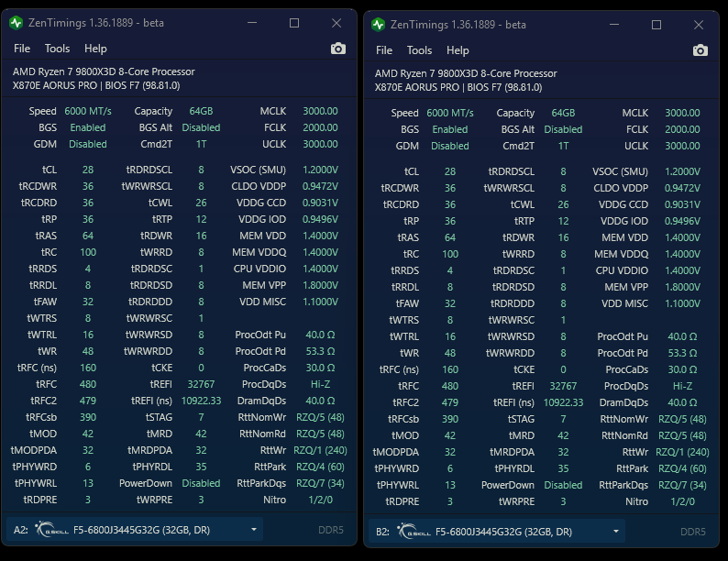Click tREFI (ns) 10922.33 in left window
The height and width of the screenshot is (561, 728).
(201, 401)
